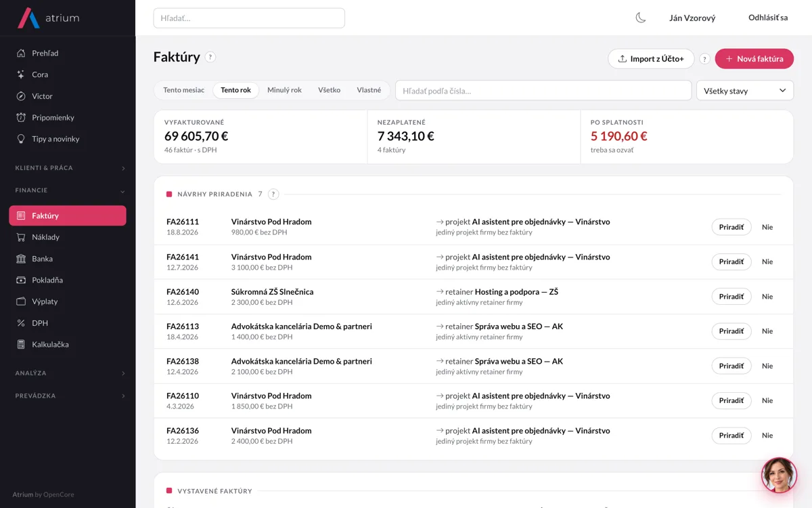The width and height of the screenshot is (812, 508).
Task: Focus the top Hľadať search field
Action: tap(249, 18)
